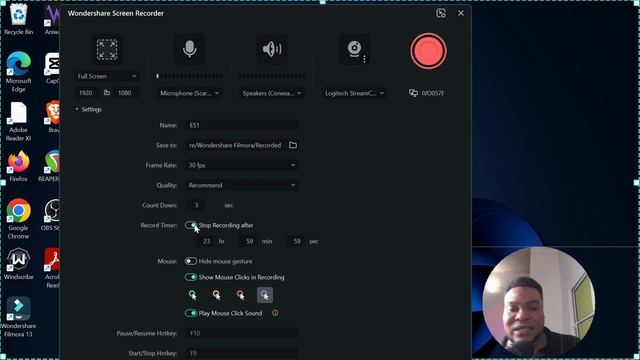This screenshot has height=360, width=640.
Task: Click the webcam camera icon
Action: point(354,49)
